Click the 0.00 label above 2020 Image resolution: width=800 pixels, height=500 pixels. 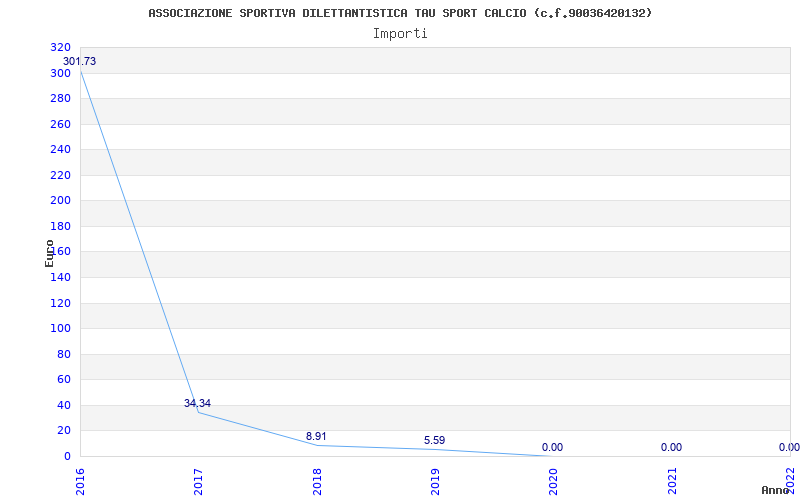coord(553,447)
